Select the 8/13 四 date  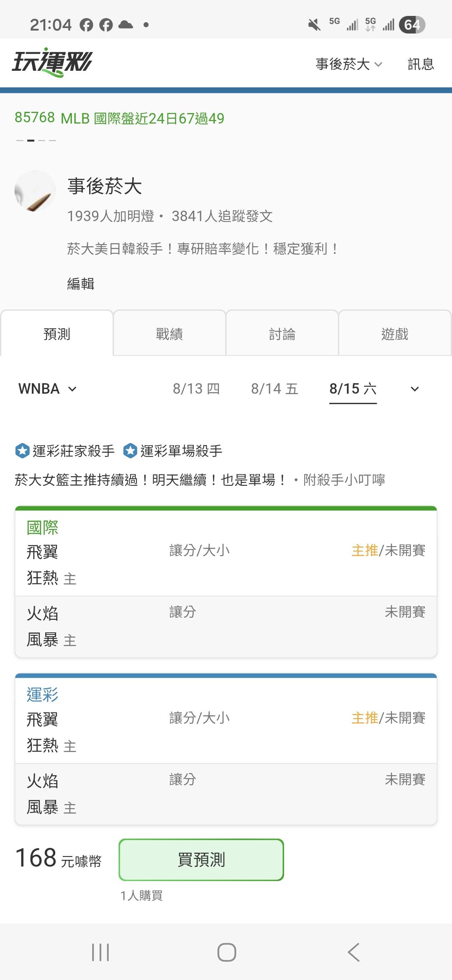[196, 389]
